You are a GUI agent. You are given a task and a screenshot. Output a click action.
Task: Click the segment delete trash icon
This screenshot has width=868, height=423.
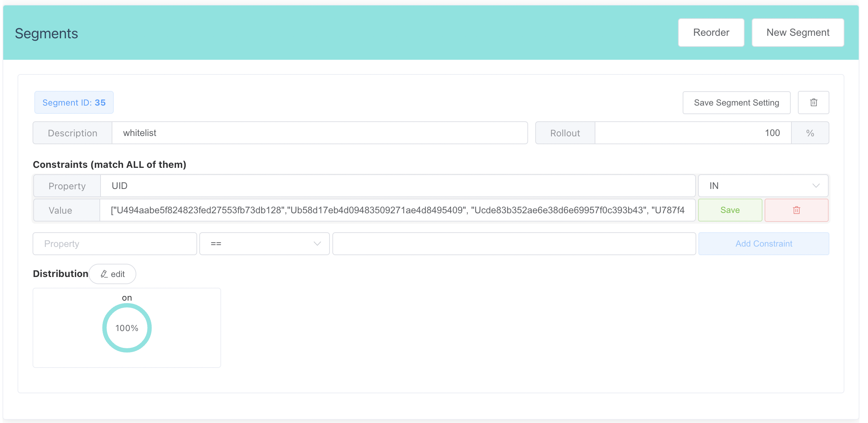[813, 103]
